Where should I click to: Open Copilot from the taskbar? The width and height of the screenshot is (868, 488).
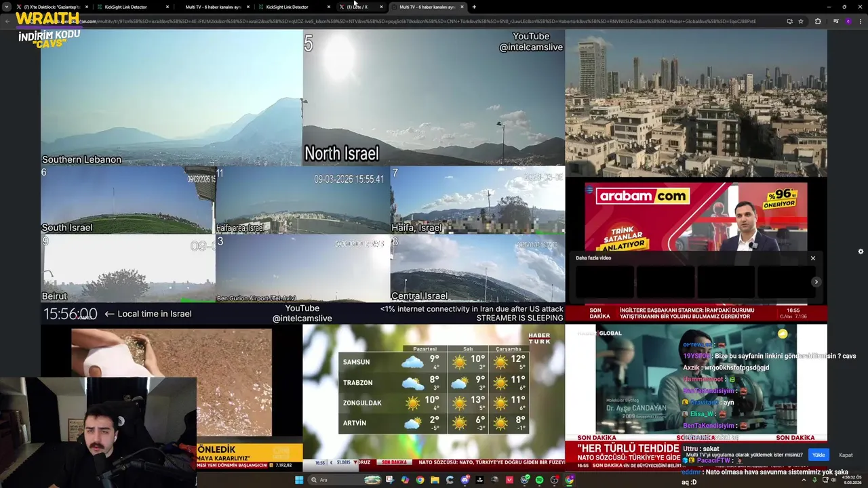[x=405, y=480]
